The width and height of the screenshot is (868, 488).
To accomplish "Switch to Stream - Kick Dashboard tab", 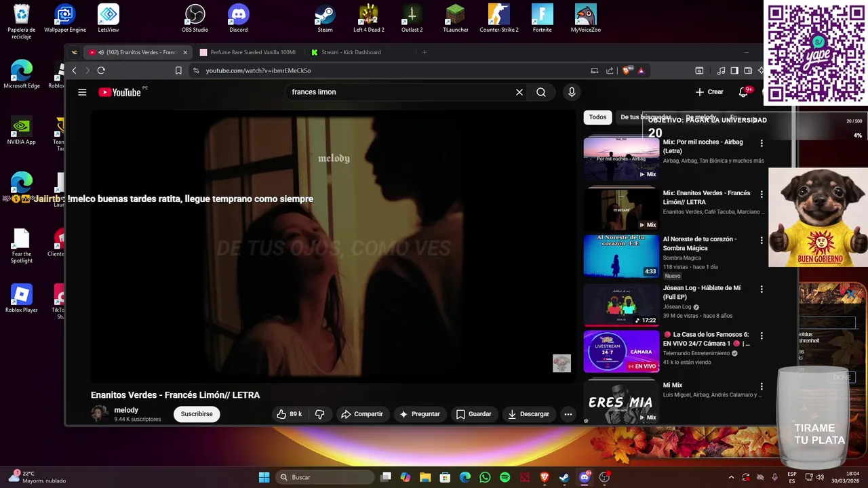I will click(351, 52).
